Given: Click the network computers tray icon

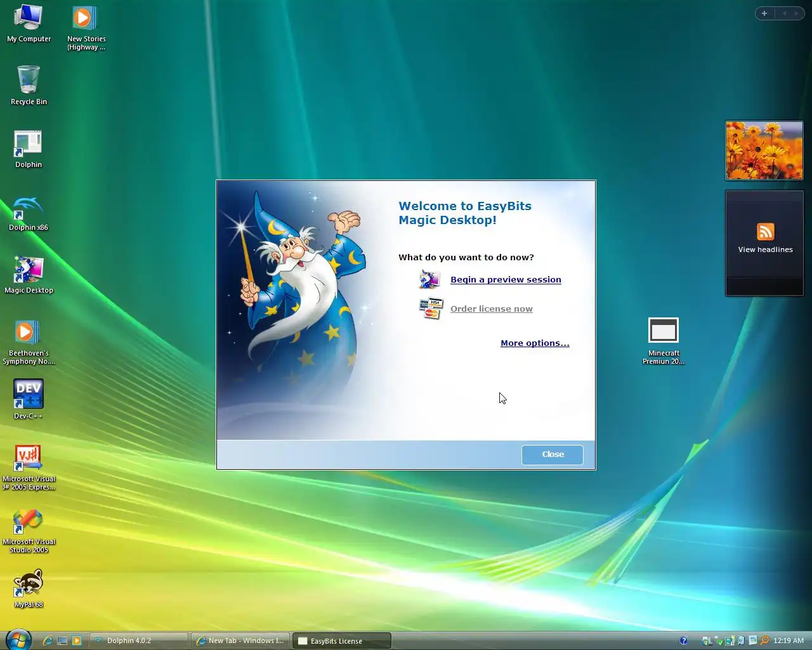Looking at the screenshot, I should click(x=730, y=640).
